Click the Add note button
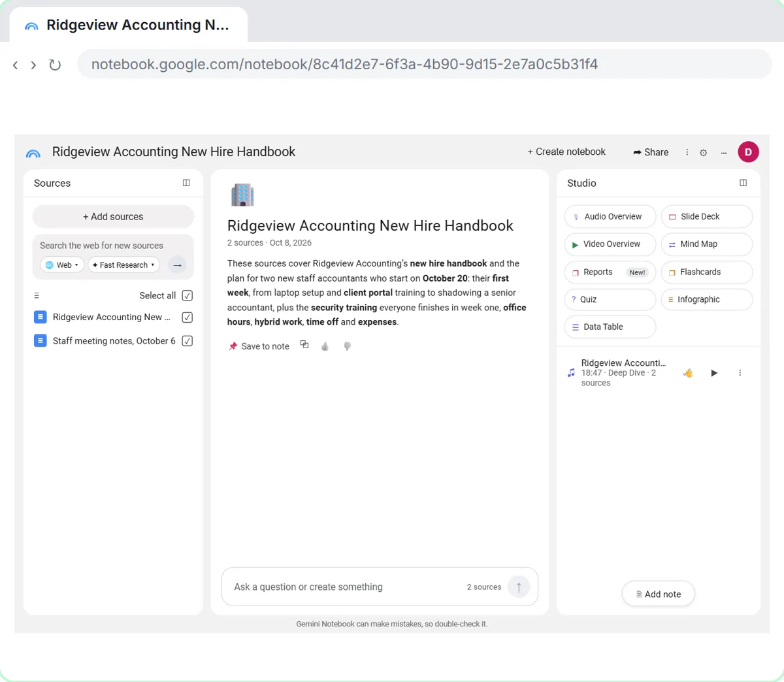The width and height of the screenshot is (784, 682). pos(658,594)
